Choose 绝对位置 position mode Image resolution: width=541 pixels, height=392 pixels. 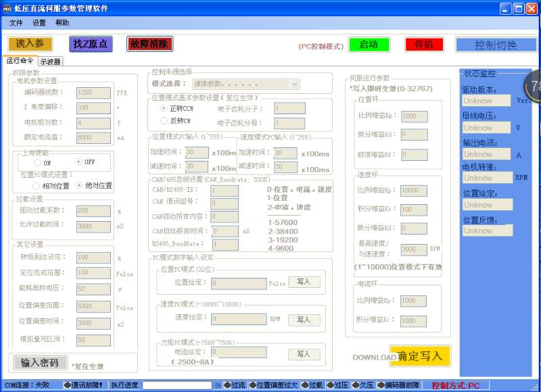(79, 185)
